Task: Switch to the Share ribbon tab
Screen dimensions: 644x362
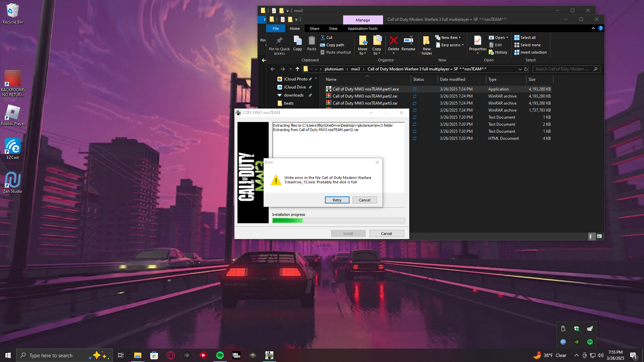Action: pyautogui.click(x=314, y=28)
